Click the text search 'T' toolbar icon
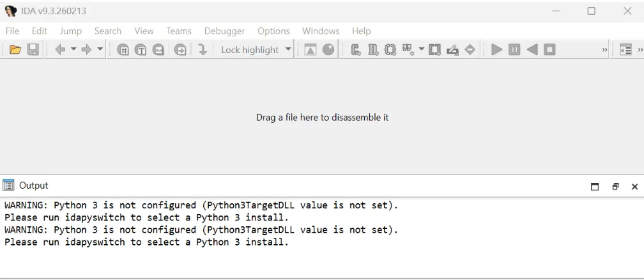 pyautogui.click(x=141, y=50)
